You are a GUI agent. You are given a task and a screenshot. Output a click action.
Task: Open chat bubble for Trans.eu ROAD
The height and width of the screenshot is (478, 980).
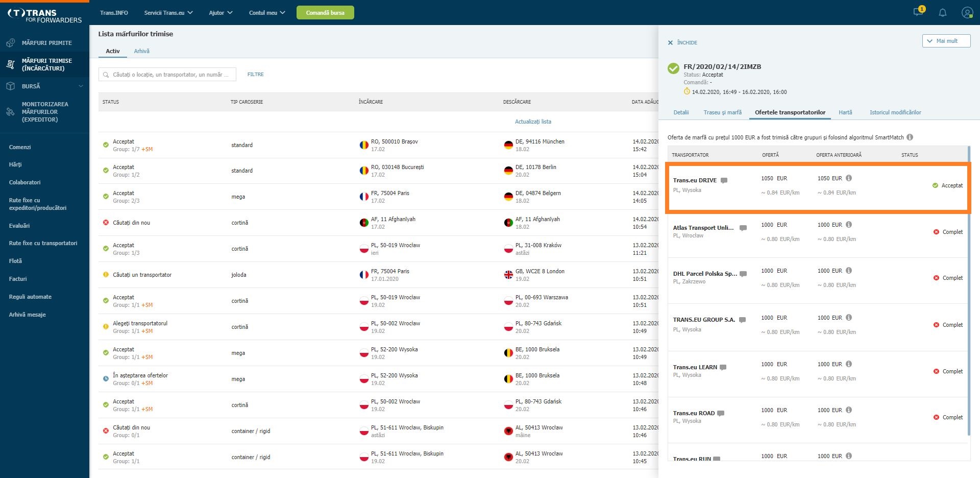tap(721, 413)
